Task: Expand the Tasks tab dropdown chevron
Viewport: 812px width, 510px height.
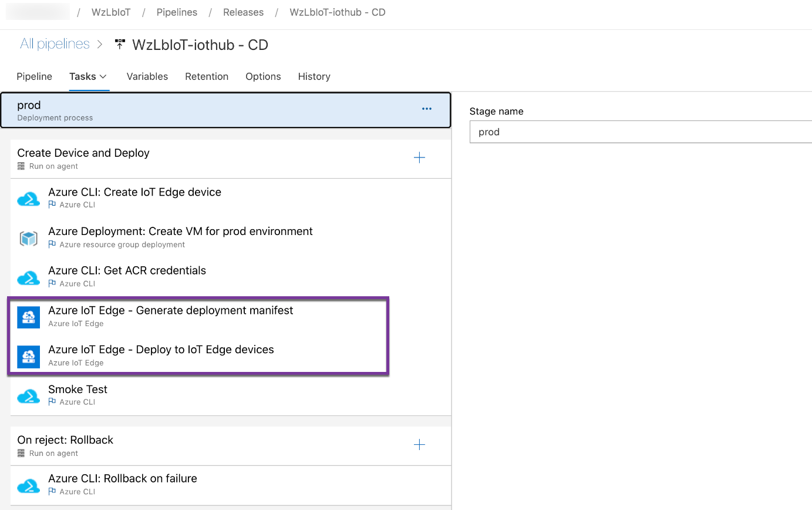Action: pos(103,76)
